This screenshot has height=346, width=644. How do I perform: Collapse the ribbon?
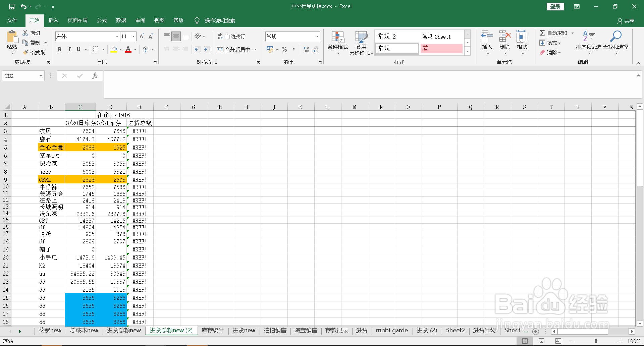pos(638,63)
